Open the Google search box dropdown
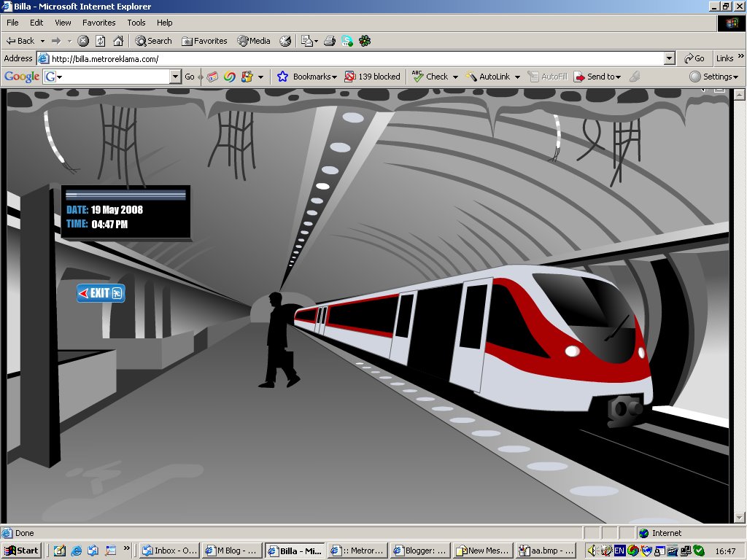Image resolution: width=747 pixels, height=560 pixels. click(x=176, y=77)
